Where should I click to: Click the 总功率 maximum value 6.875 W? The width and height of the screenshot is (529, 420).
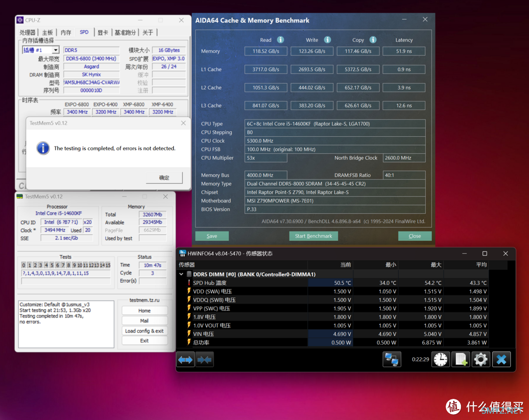coord(421,343)
